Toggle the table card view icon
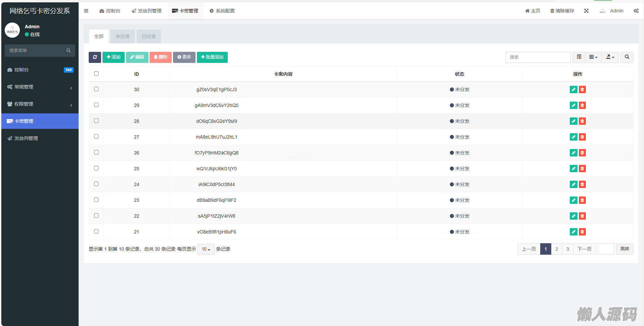The width and height of the screenshot is (644, 326). 579,57
